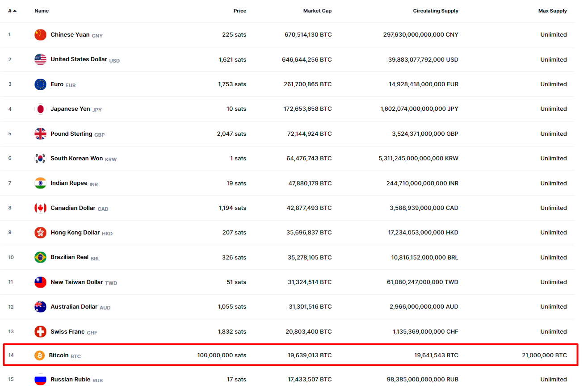Screen dimensions: 588x389
Task: Click the Chinese Yuan flag icon
Action: pos(40,35)
